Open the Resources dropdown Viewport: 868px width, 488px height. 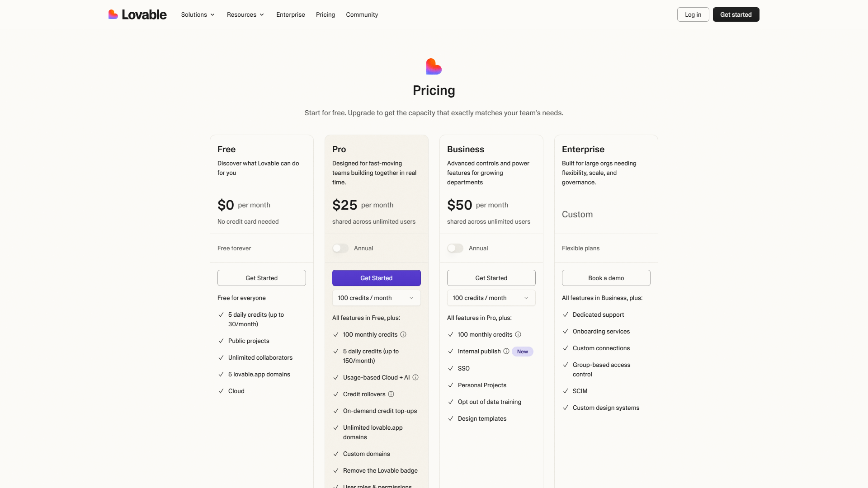click(x=245, y=14)
